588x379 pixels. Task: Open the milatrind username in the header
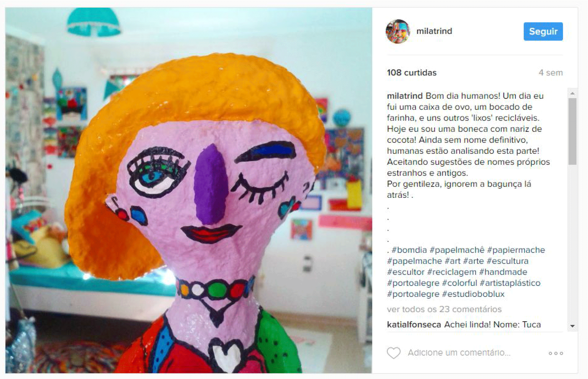click(x=434, y=31)
